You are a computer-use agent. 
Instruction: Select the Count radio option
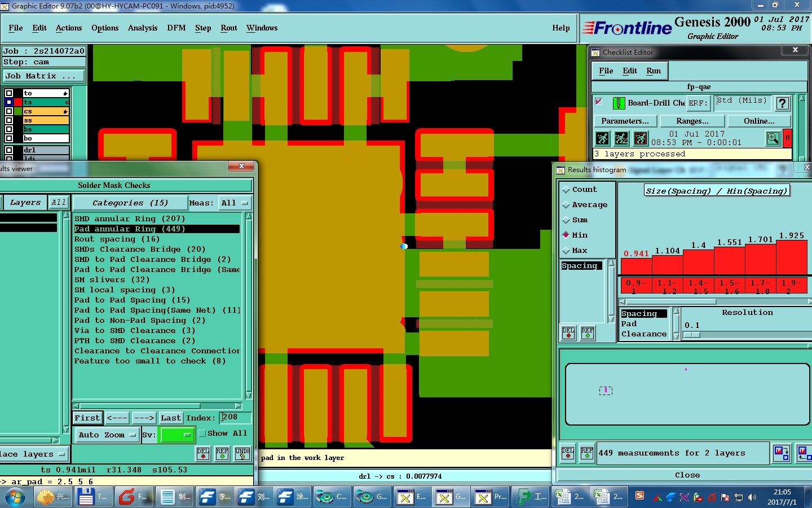point(566,190)
